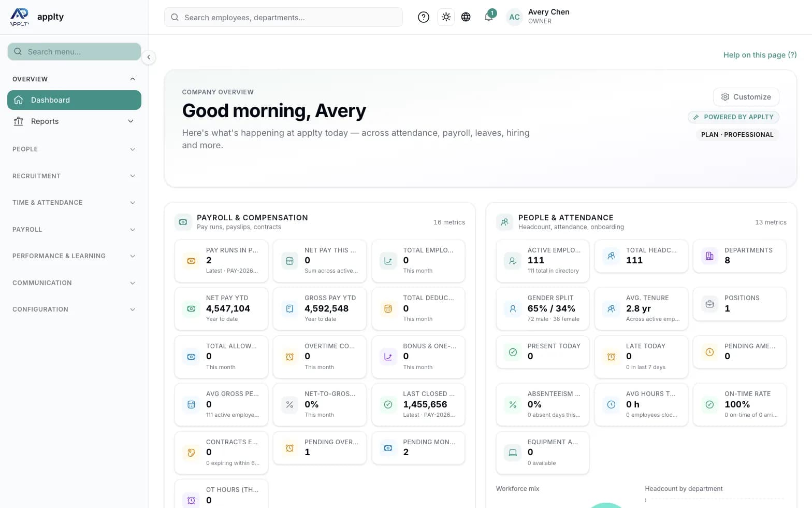Image resolution: width=812 pixels, height=508 pixels.
Task: Click the Powered by Applty badge
Action: (x=733, y=117)
